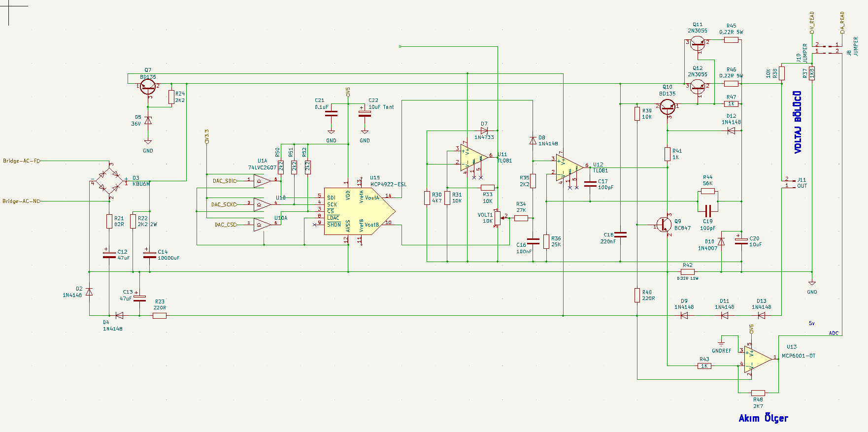868x432 pixels.
Task: Click the U1A 74LVC2G07 buffer gate
Action: pyautogui.click(x=262, y=181)
